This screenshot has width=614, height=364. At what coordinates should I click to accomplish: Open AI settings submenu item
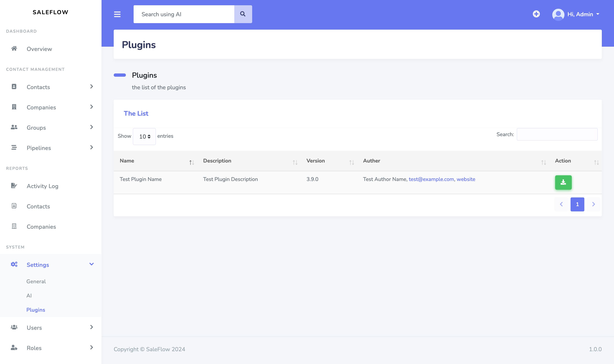tap(29, 296)
